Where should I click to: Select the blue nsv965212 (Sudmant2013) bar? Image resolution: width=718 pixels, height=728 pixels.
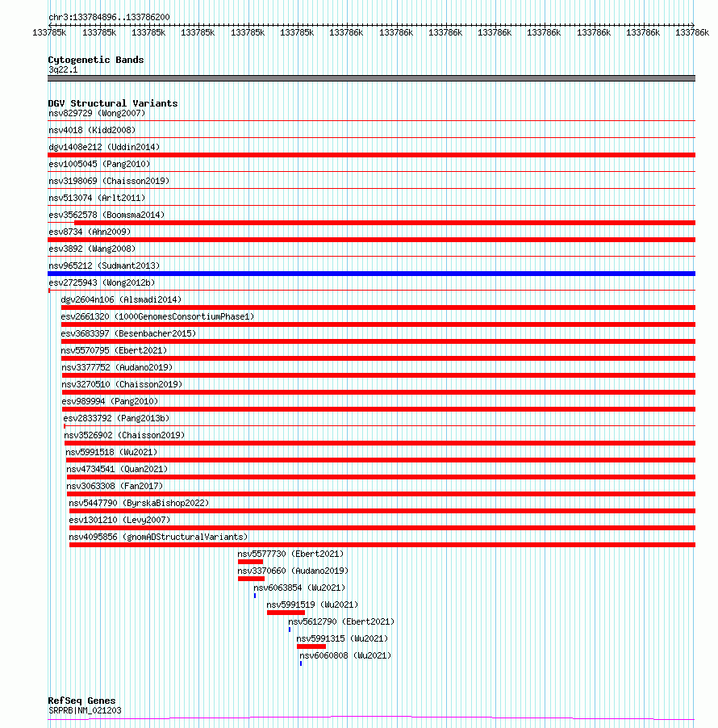click(371, 274)
